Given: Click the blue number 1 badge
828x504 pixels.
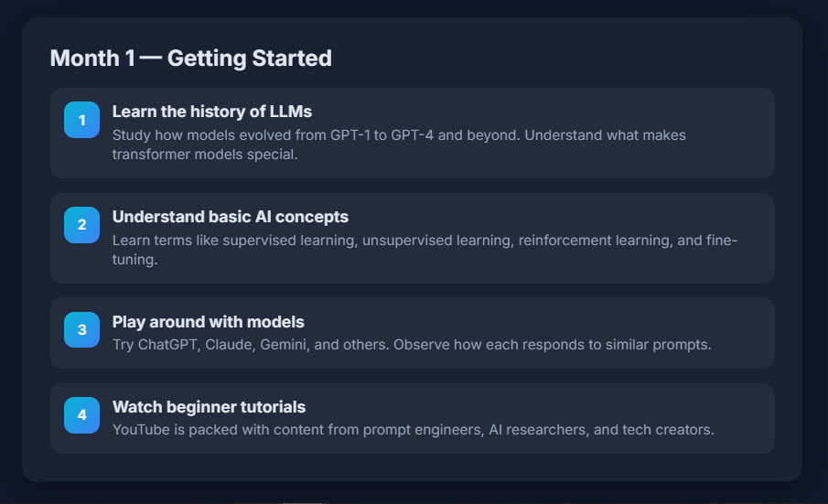Looking at the screenshot, I should tap(81, 120).
